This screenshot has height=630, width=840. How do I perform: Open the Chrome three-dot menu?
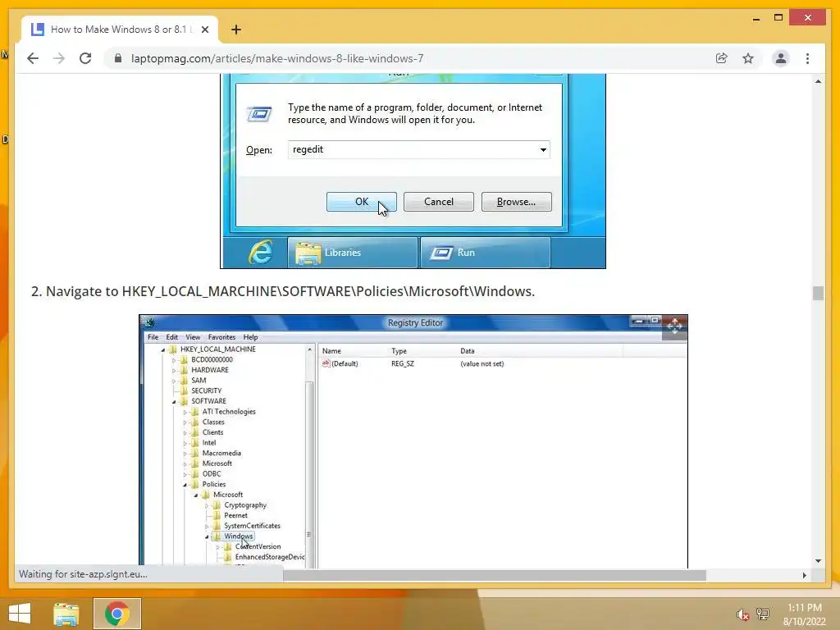click(807, 58)
